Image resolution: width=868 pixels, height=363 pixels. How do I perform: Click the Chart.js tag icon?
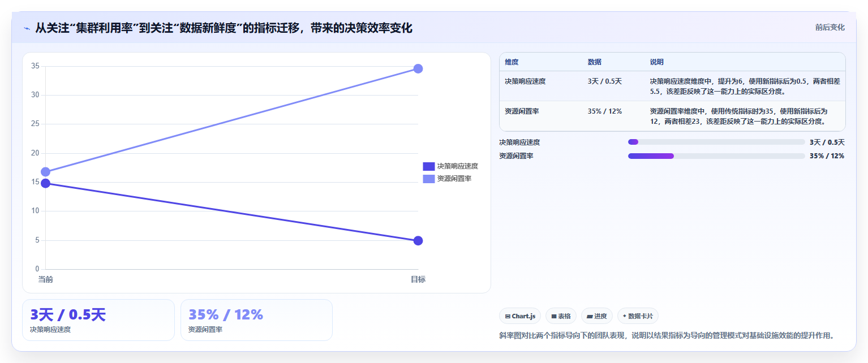pyautogui.click(x=508, y=316)
